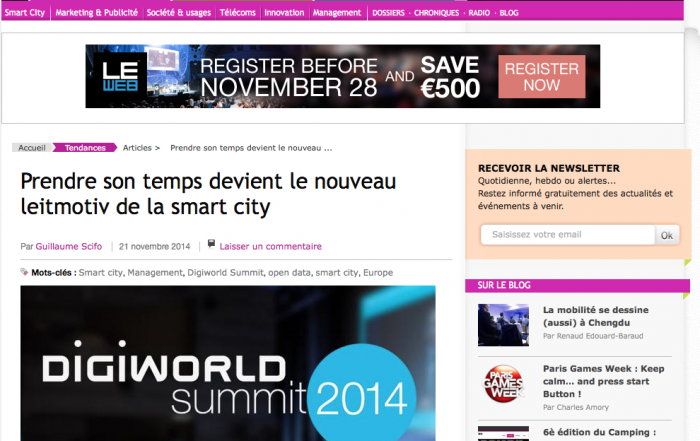Viewport: 700px width, 441px height.
Task: Open the Management section
Action: 337,12
